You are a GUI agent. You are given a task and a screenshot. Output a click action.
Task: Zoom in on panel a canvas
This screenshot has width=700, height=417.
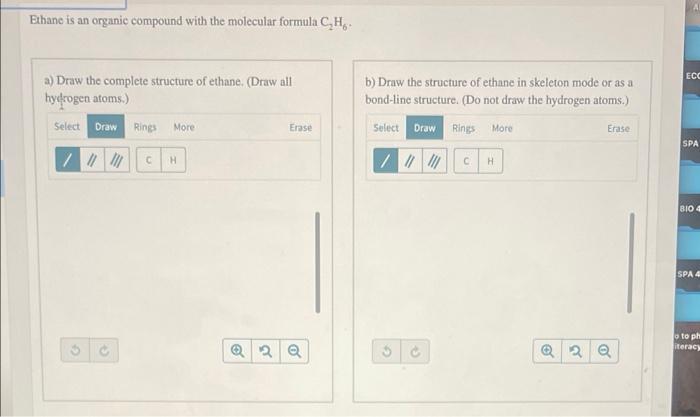(237, 351)
